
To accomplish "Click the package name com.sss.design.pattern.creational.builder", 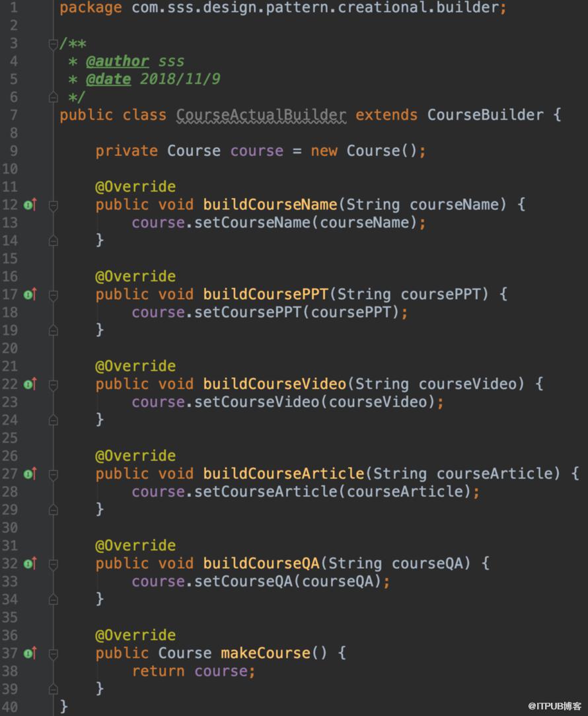I will (315, 8).
